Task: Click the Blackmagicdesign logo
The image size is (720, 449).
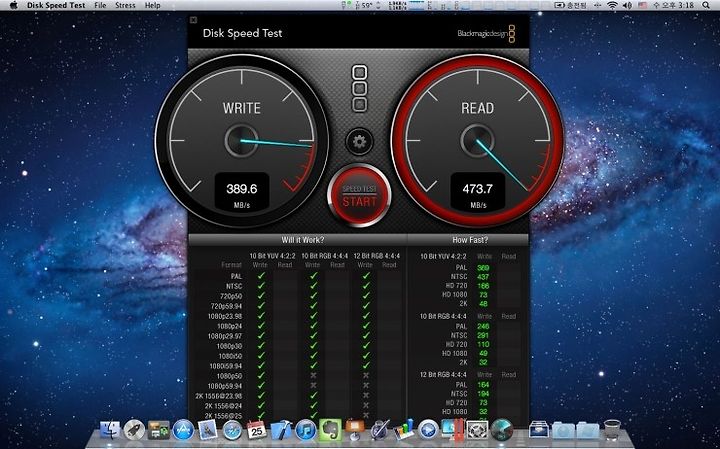Action: pos(486,34)
